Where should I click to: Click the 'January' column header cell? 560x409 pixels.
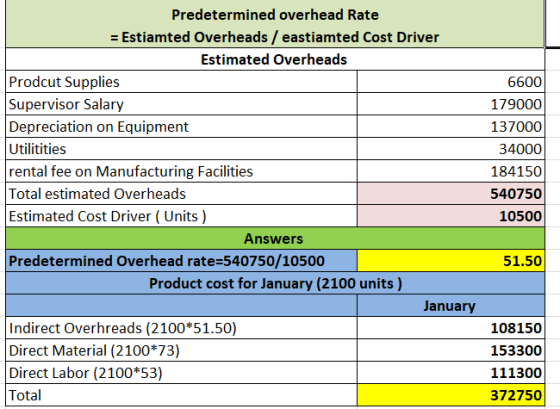click(x=451, y=306)
